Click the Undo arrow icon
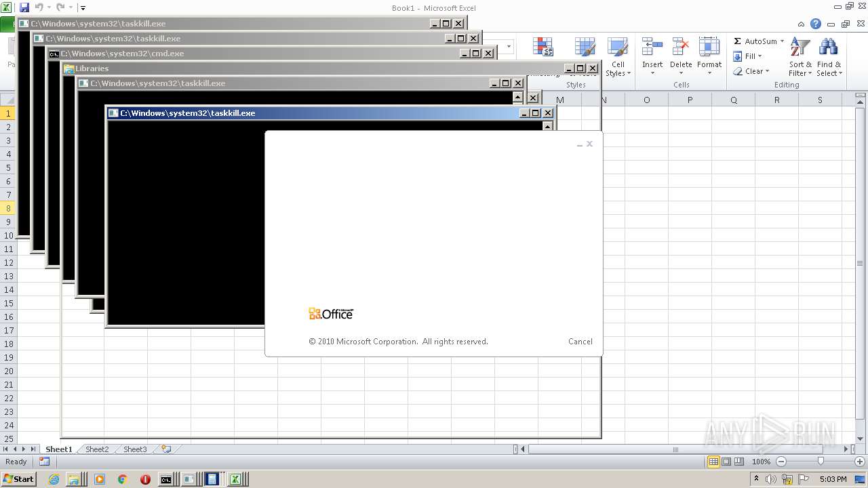Screen dimensions: 868x488 click(39, 7)
